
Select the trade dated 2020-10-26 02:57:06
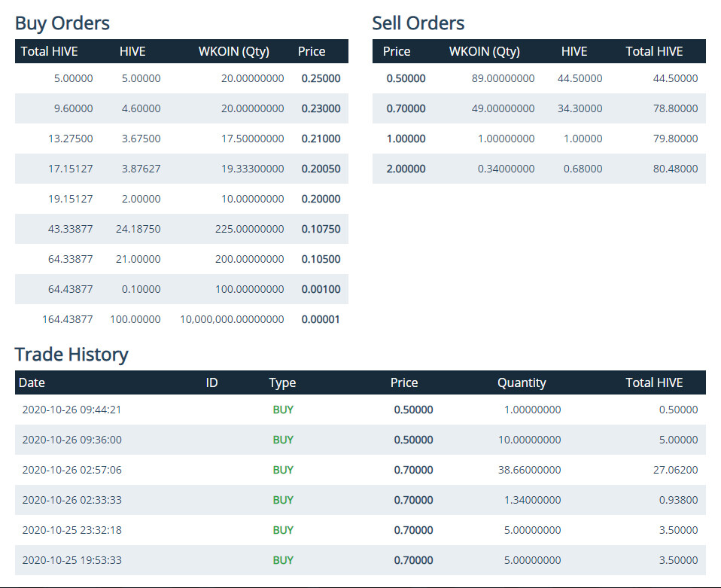[360, 470]
